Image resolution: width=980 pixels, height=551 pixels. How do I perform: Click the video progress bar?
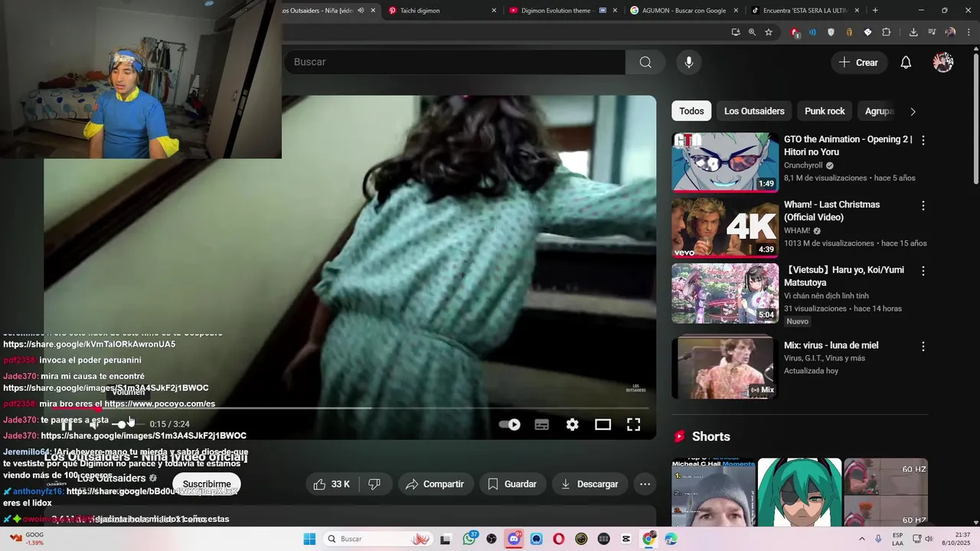coord(350,408)
